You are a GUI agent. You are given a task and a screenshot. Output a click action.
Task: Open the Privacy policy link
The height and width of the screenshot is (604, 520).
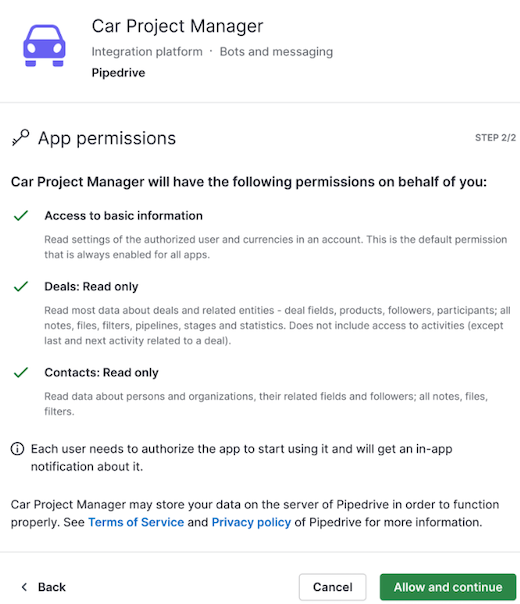click(251, 522)
